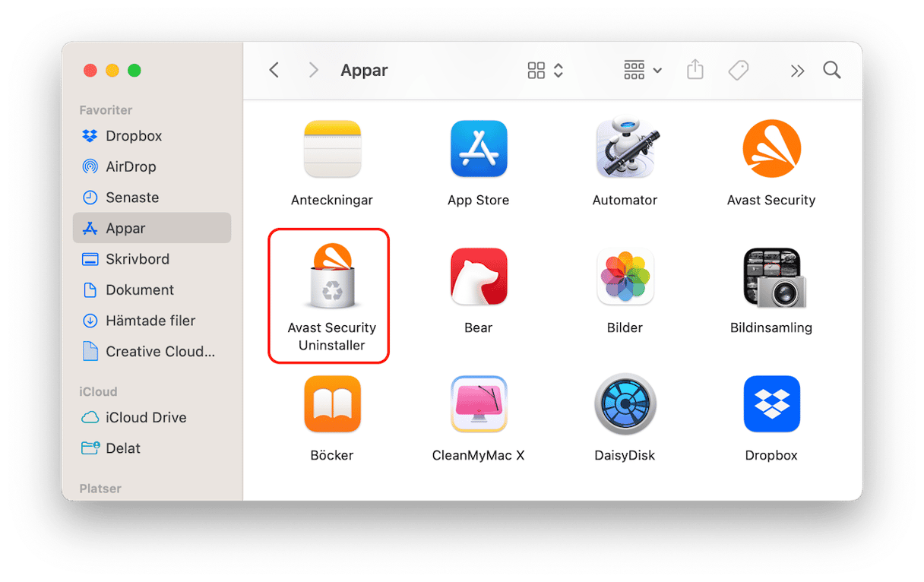The height and width of the screenshot is (582, 924).
Task: Go forward with the right chevron
Action: pyautogui.click(x=313, y=71)
